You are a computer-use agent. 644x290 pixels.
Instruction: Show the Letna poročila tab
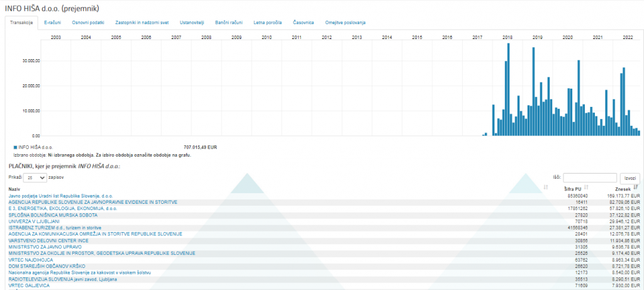[267, 23]
